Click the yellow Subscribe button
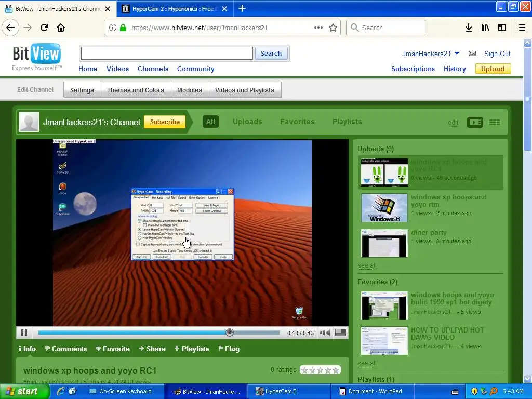This screenshot has height=399, width=532. click(165, 122)
